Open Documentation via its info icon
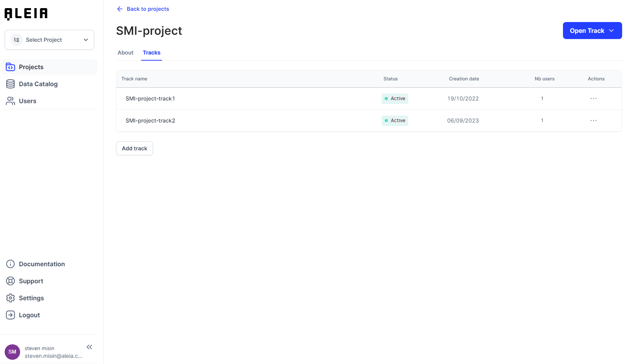The width and height of the screenshot is (626, 364). pos(10,264)
